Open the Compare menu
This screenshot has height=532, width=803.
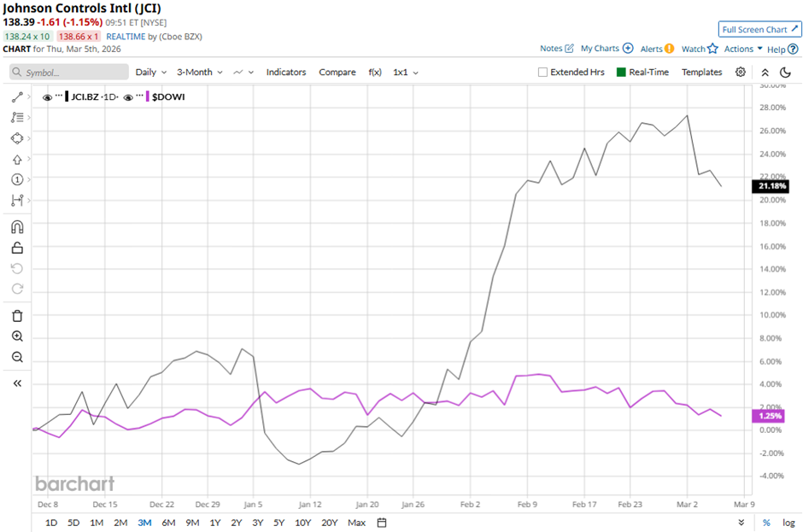337,73
